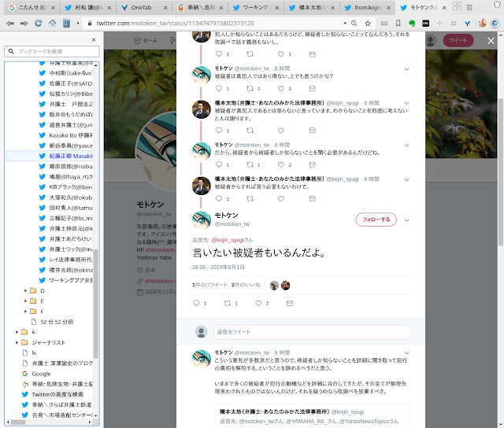
Task: Click the ブックマークを検索 search field
Action: click(52, 51)
